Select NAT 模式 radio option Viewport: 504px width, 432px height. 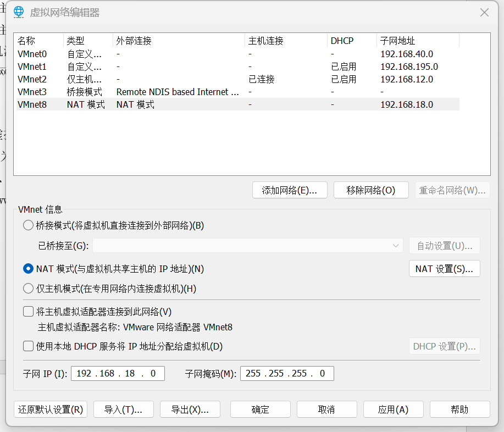pyautogui.click(x=28, y=269)
